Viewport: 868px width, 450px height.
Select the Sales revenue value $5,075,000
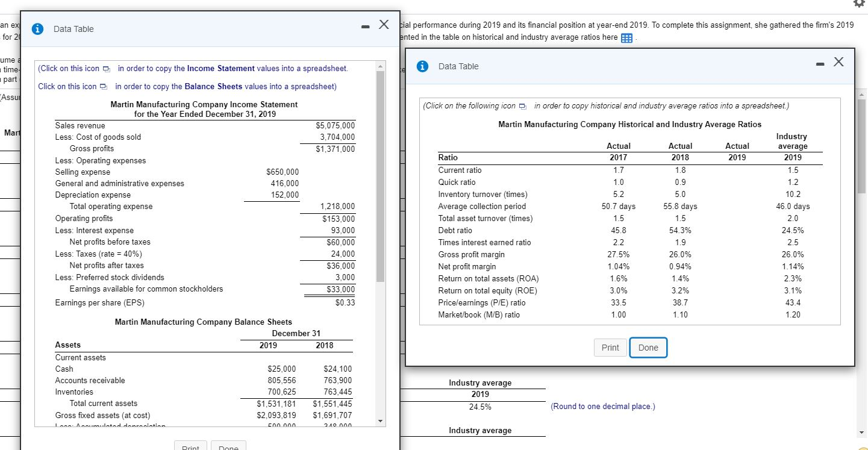336,125
